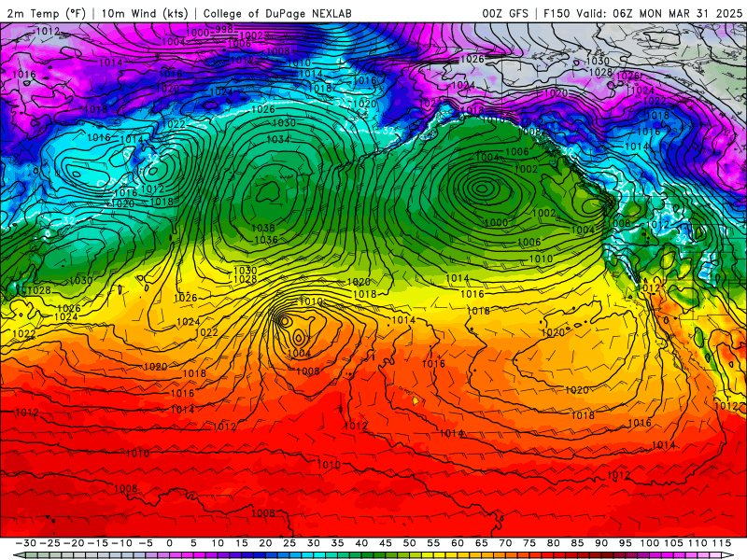Click the 50 degree scale label
Viewport: 747px width, 560px height.
[409, 543]
